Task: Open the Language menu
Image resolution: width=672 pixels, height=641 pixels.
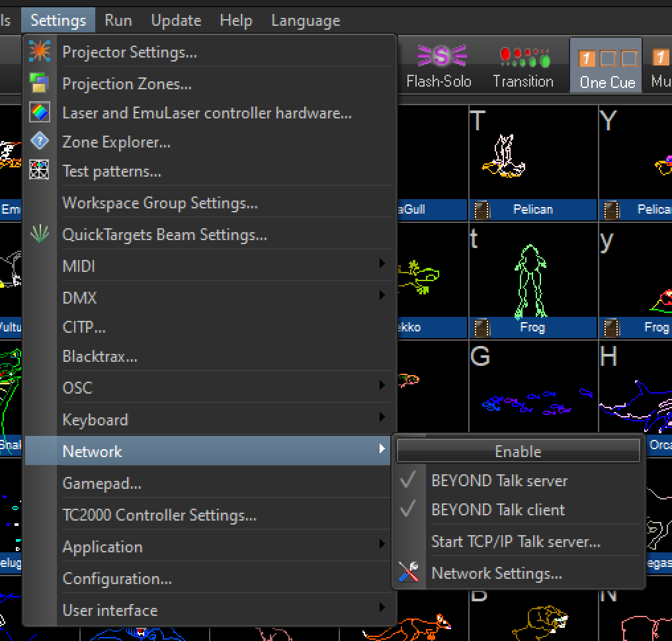Action: tap(306, 21)
